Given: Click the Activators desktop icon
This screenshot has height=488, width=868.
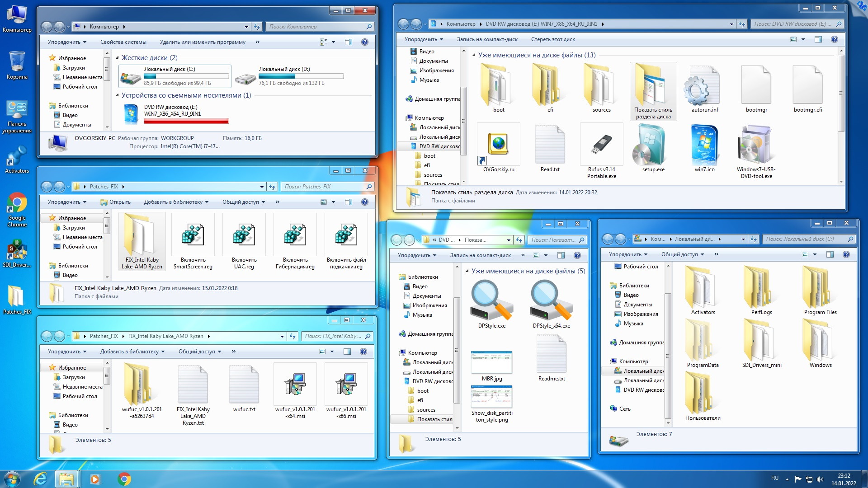Looking at the screenshot, I should pos(17,156).
